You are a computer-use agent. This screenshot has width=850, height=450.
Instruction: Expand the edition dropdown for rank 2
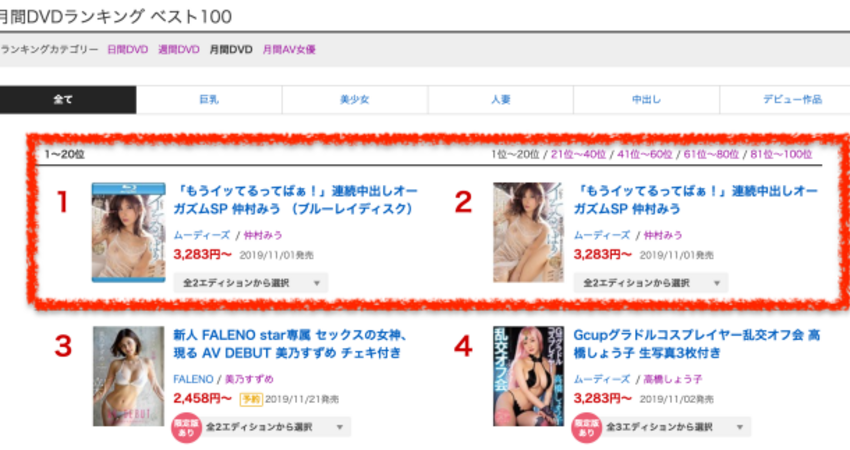coord(651,283)
